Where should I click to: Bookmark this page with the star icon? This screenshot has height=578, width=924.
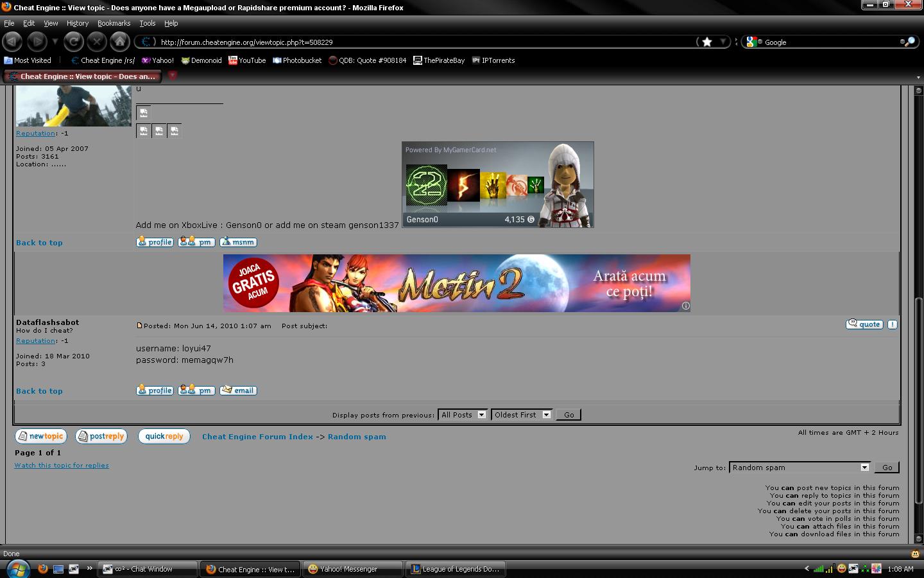coord(707,42)
